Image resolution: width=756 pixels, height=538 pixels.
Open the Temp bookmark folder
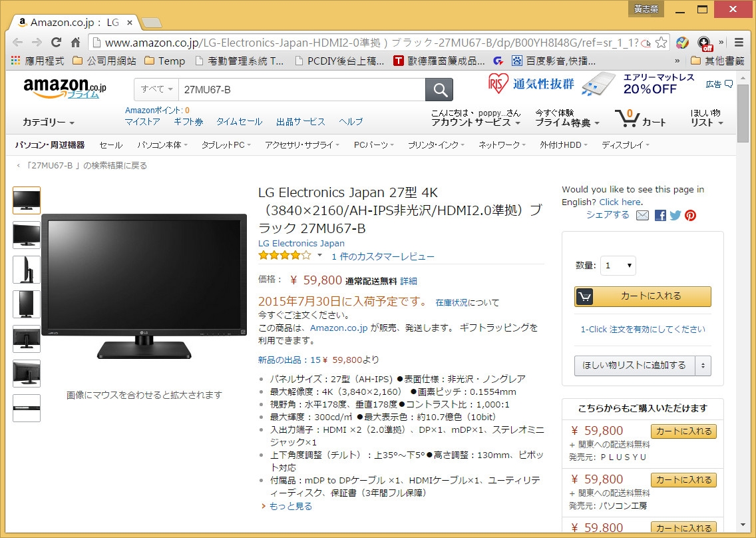click(164, 61)
